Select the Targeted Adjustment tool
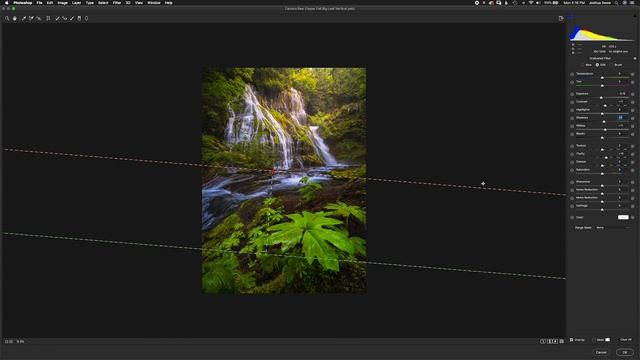Image resolution: width=640 pixels, height=360 pixels. 39,18
